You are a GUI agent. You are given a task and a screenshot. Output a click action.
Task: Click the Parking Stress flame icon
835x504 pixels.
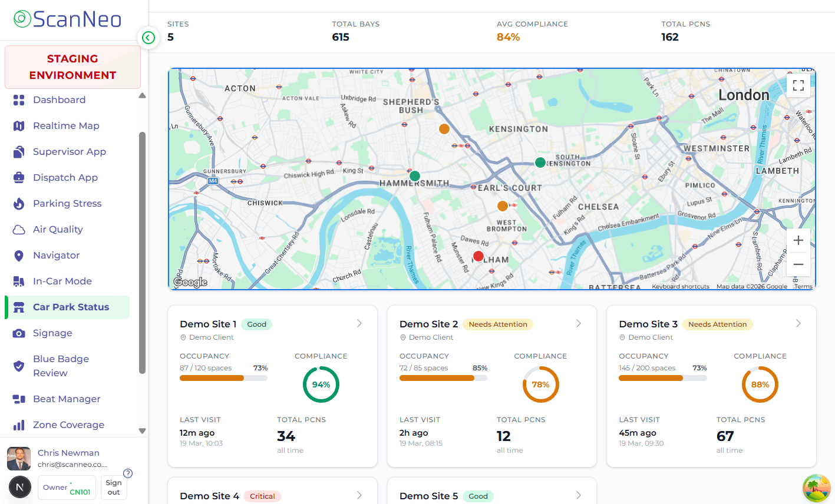point(19,203)
